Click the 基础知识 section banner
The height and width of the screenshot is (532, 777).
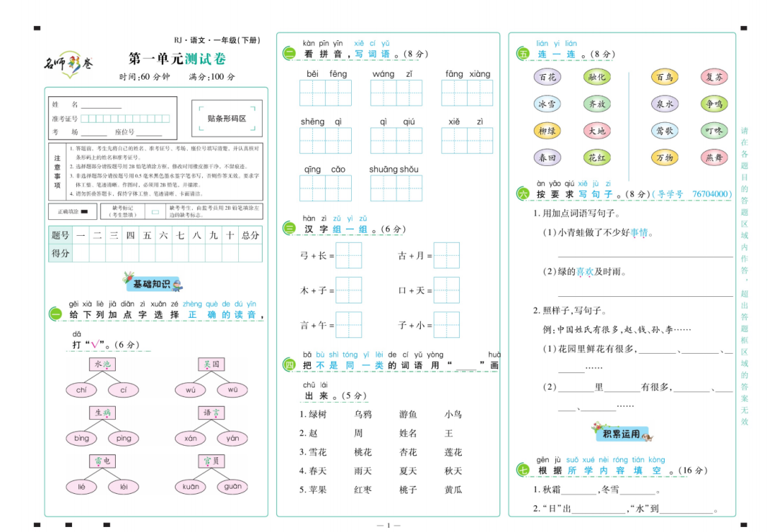[153, 283]
